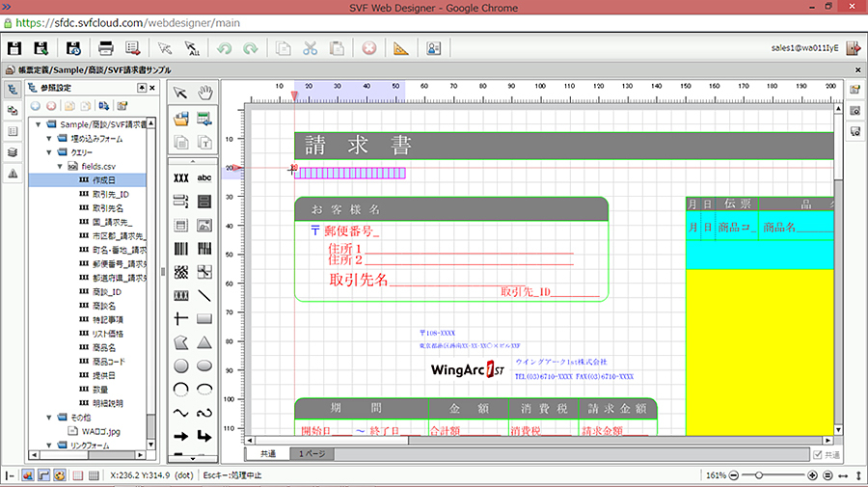Viewport: 868px width, 487px height.
Task: Pick the static text 'abc' tool
Action: [x=204, y=177]
